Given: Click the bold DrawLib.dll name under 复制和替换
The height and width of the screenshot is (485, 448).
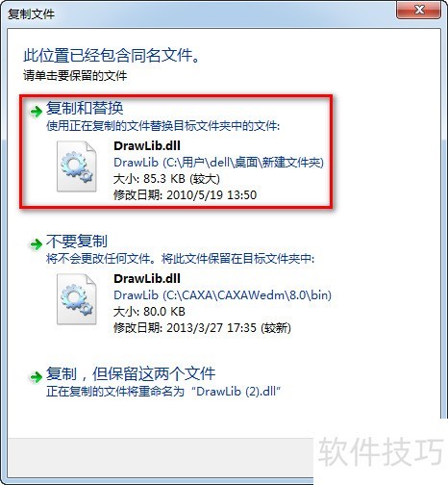Looking at the screenshot, I should pos(147,146).
